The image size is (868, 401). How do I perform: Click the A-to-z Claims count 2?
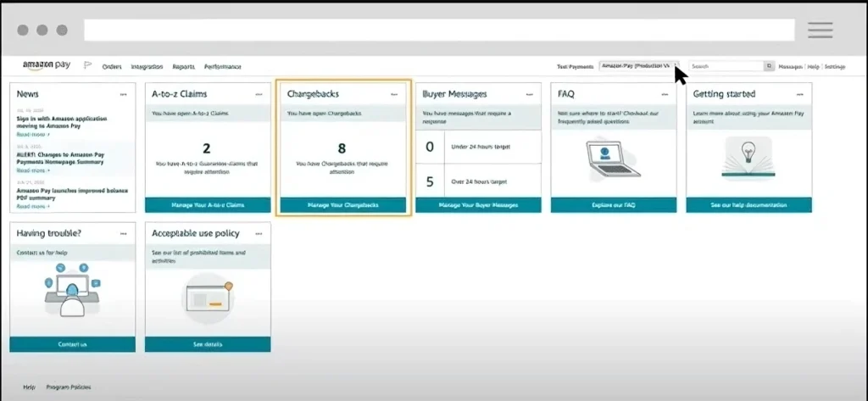tap(207, 148)
